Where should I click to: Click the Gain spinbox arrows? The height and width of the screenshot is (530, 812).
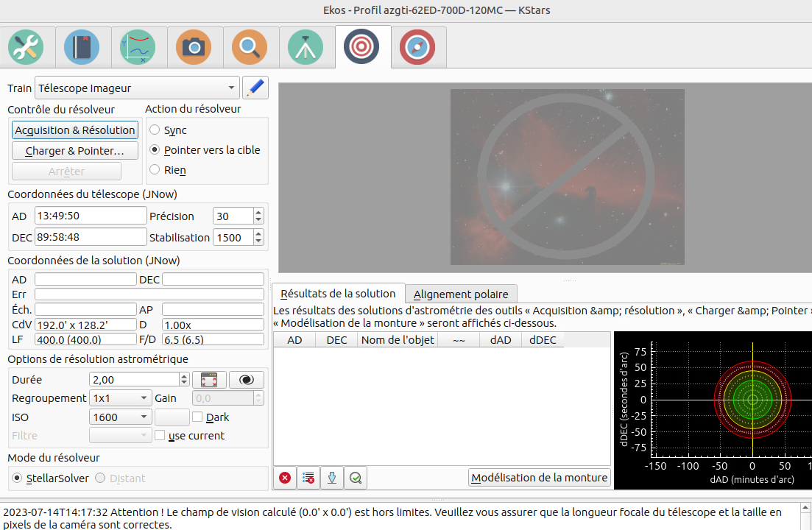[x=259, y=398]
